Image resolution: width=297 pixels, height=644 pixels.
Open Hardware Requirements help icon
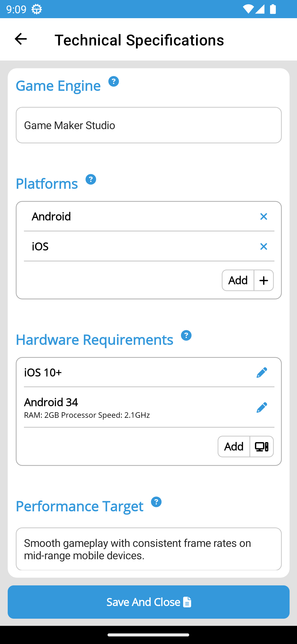click(x=186, y=335)
